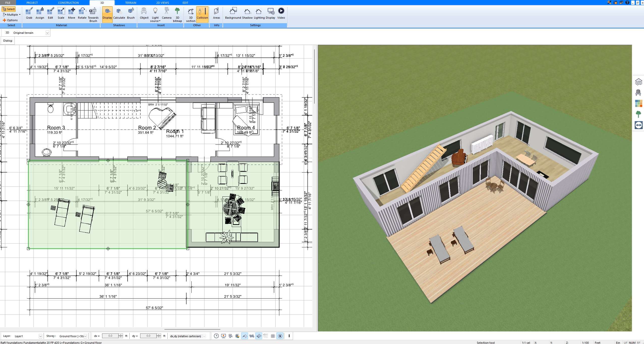This screenshot has height=344, width=644.
Task: Toggle the grid display icon
Action: 273,336
